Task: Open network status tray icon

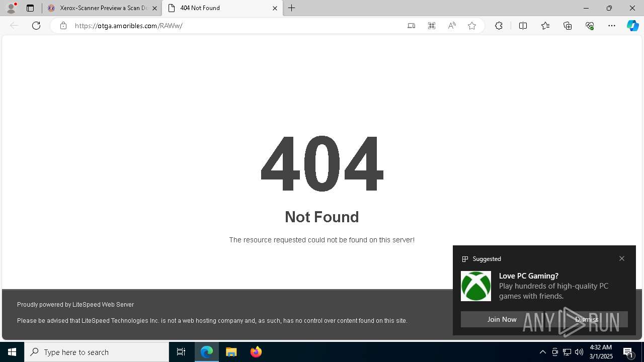Action: (x=567, y=352)
